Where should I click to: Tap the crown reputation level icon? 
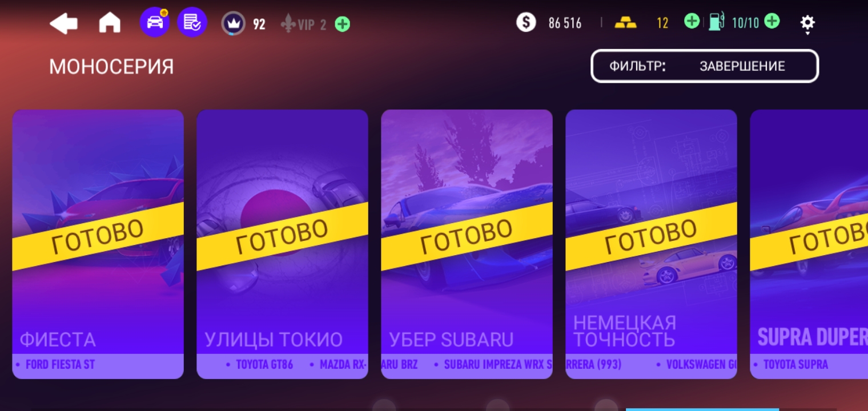pos(234,23)
